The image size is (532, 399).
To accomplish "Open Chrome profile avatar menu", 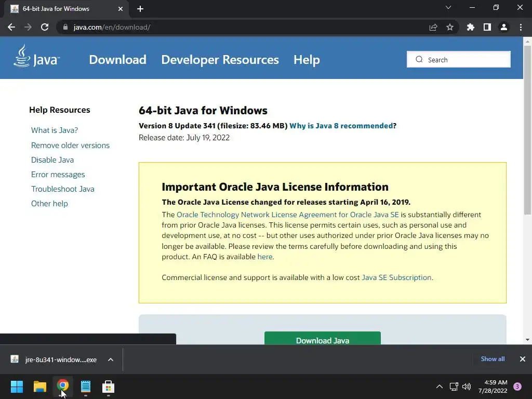I will pos(504,27).
